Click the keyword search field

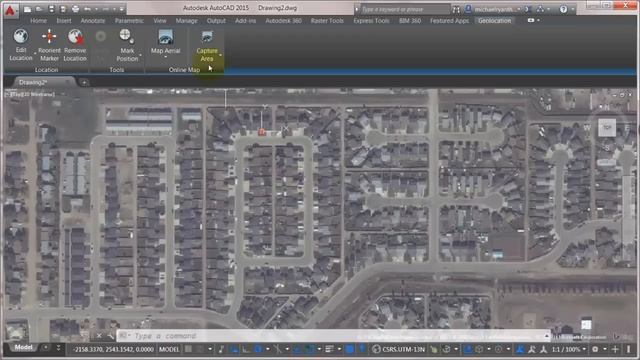pyautogui.click(x=404, y=9)
